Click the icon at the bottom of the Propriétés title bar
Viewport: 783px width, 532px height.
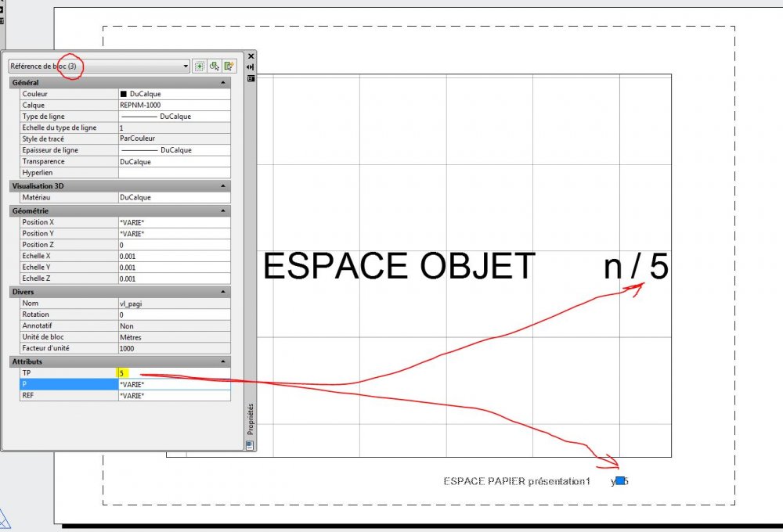[251, 444]
